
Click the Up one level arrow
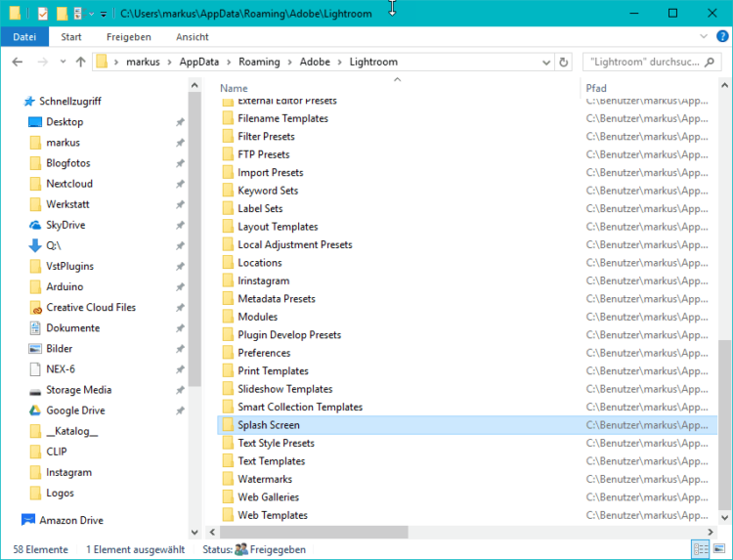pyautogui.click(x=80, y=62)
